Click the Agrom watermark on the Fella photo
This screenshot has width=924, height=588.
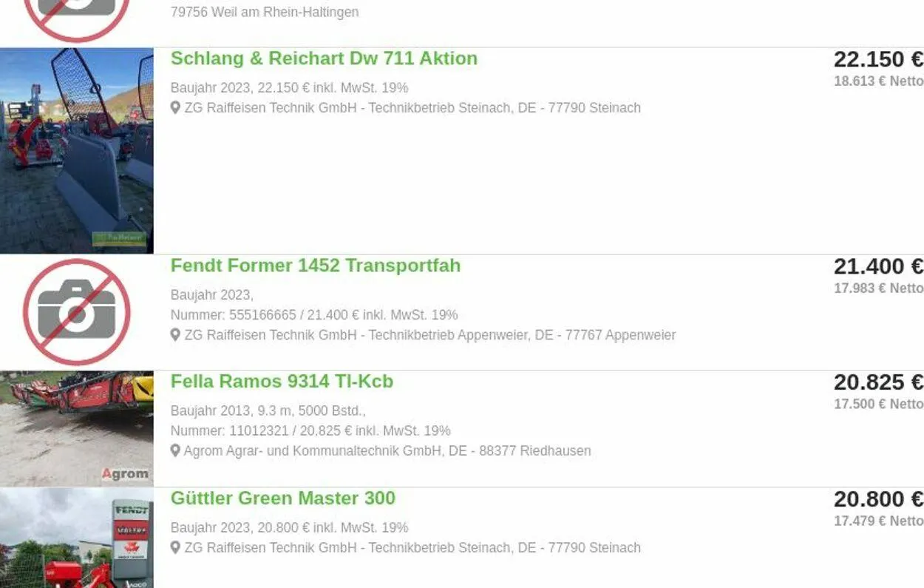[x=125, y=473]
